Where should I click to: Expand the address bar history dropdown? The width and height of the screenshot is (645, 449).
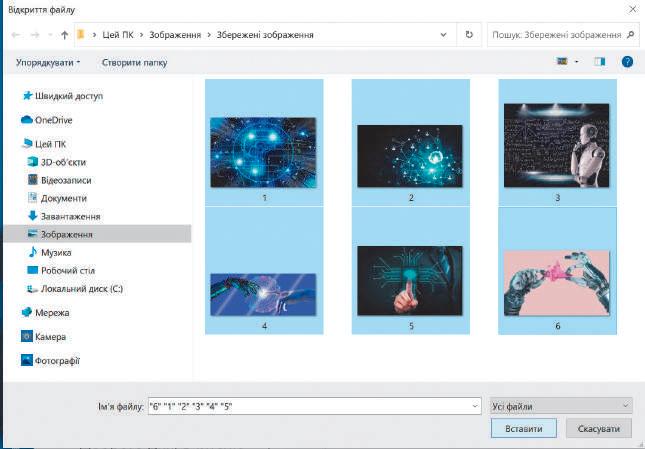coord(443,35)
